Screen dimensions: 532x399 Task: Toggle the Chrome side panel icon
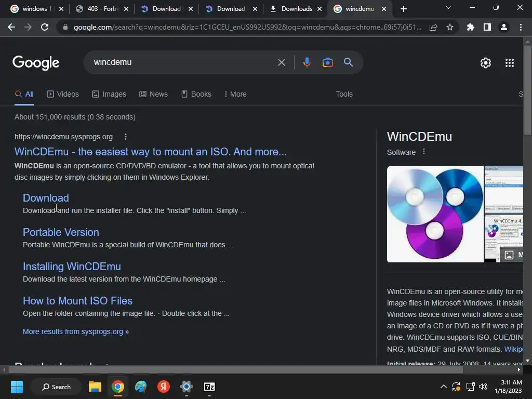(487, 27)
